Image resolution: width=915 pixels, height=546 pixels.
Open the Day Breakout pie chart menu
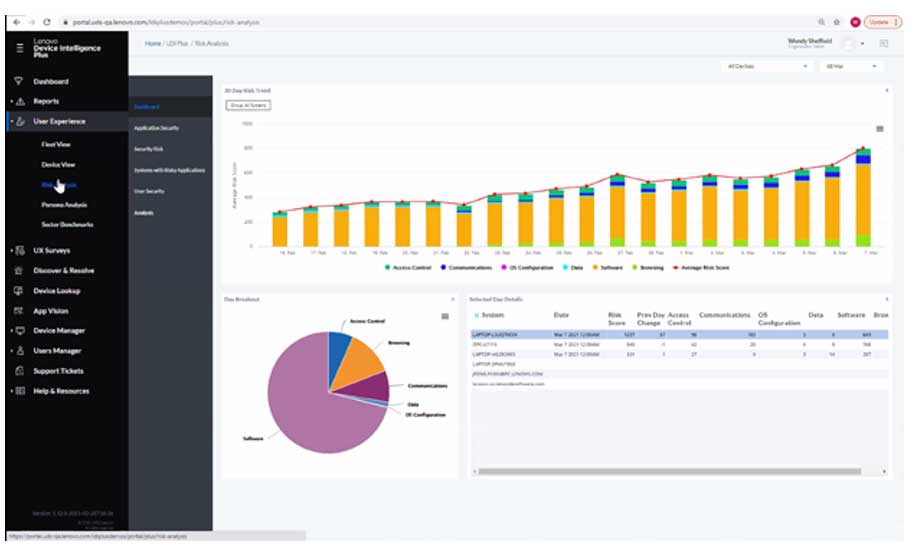444,317
